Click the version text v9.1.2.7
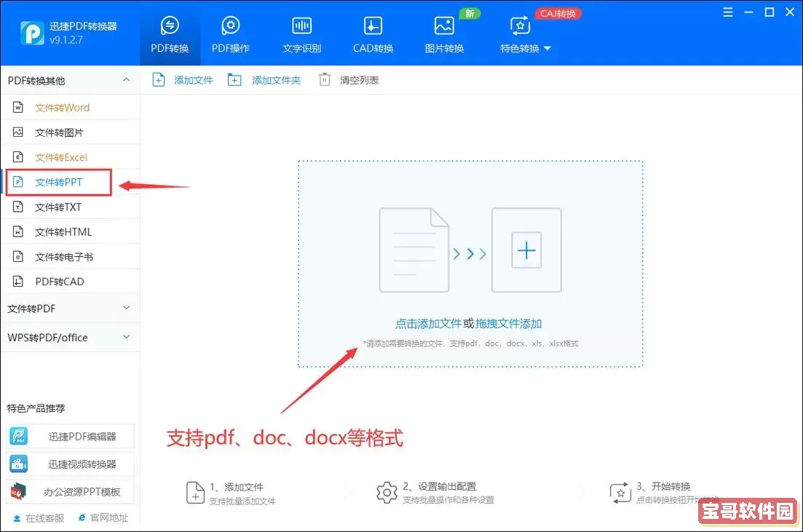The width and height of the screenshot is (803, 532). point(66,40)
